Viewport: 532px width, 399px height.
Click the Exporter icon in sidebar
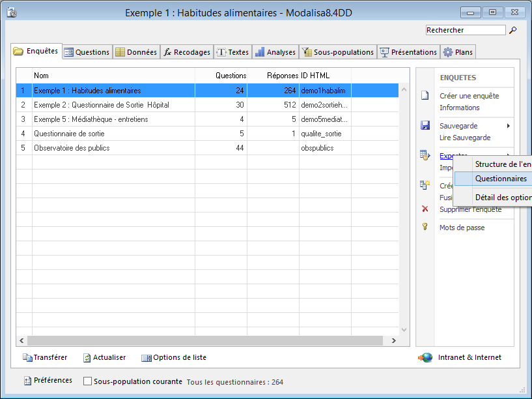pyautogui.click(x=425, y=155)
